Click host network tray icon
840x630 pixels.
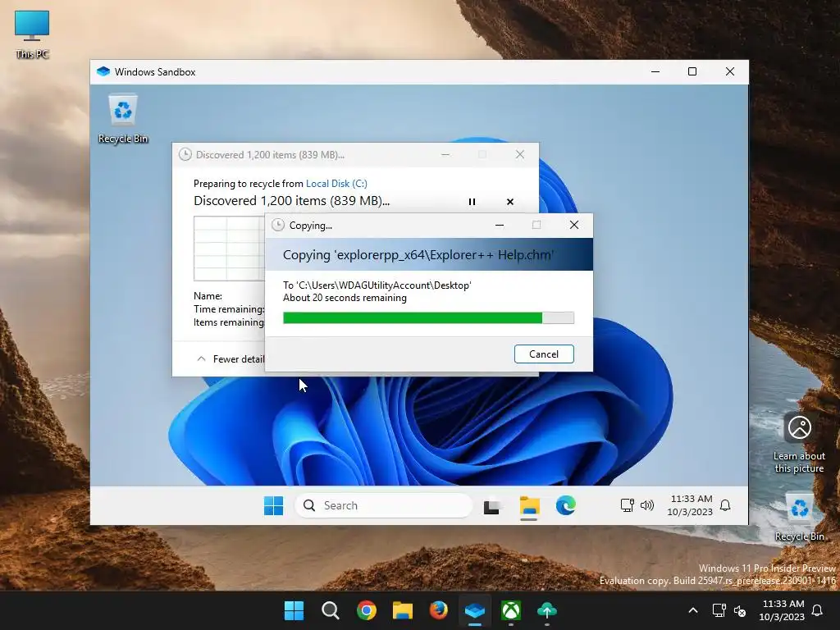click(x=719, y=610)
